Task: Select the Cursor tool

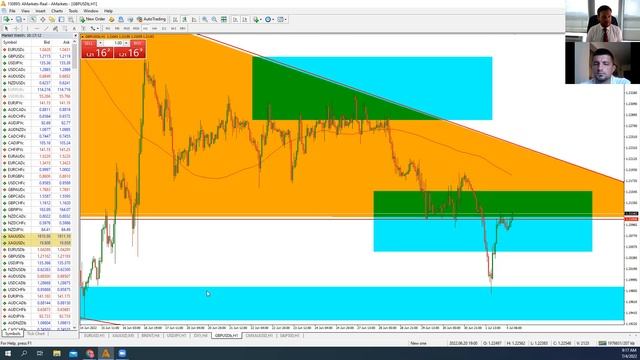Action: click(x=6, y=29)
